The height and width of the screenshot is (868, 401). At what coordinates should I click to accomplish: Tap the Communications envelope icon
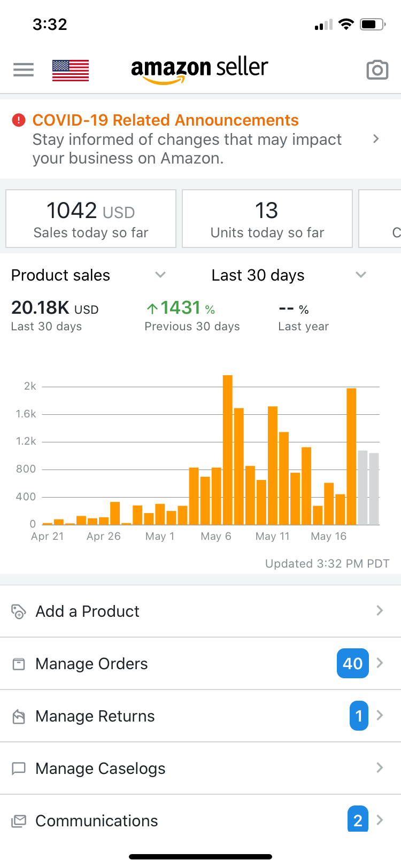click(19, 821)
